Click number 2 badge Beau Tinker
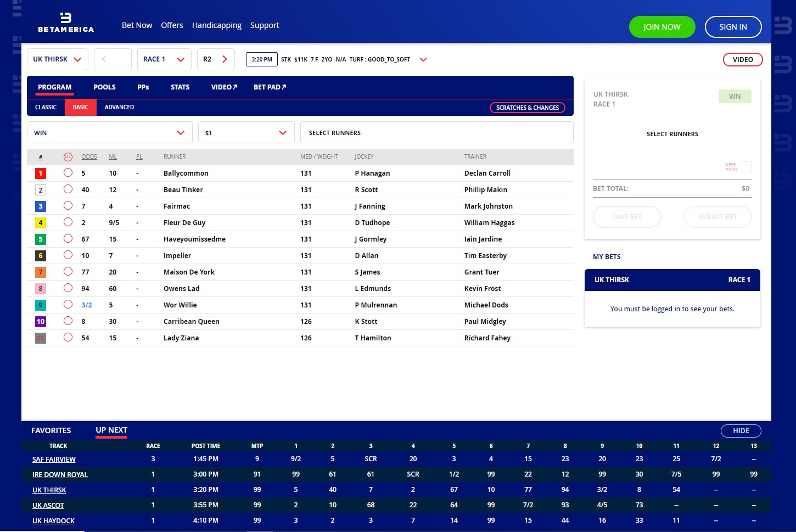The image size is (796, 532). 41,190
